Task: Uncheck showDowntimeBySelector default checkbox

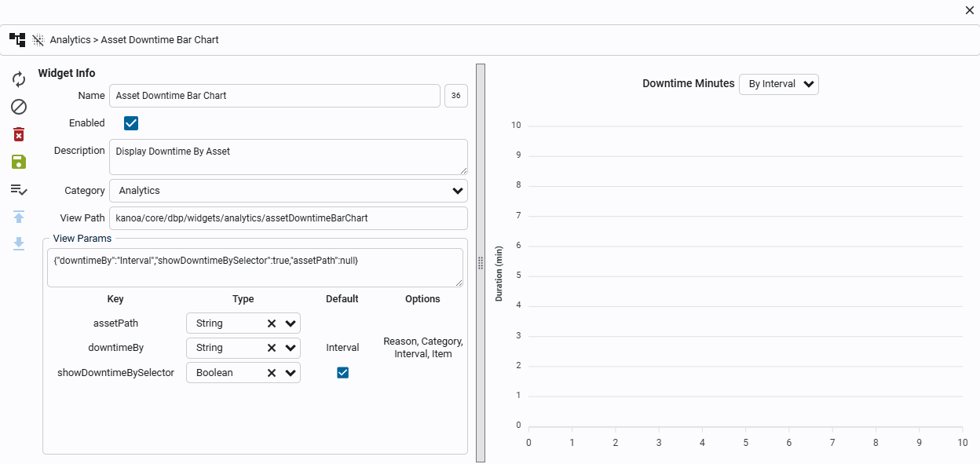Action: [342, 373]
